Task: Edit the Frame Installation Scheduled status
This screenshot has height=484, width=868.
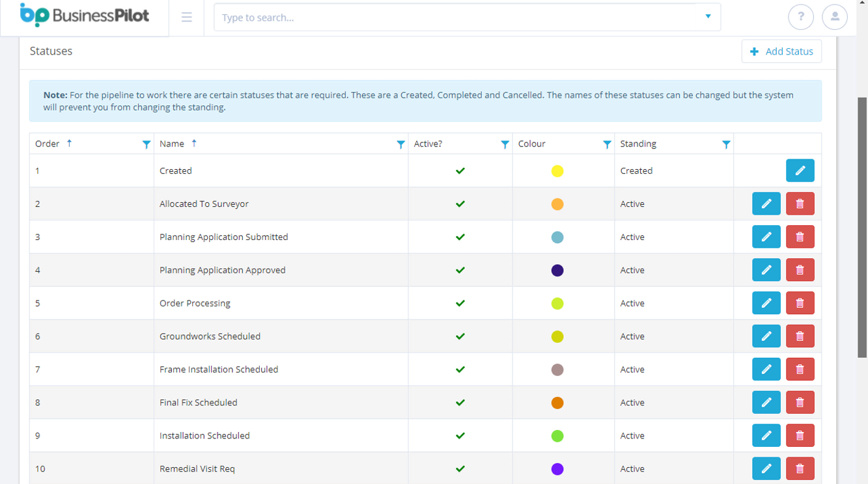Action: point(766,370)
